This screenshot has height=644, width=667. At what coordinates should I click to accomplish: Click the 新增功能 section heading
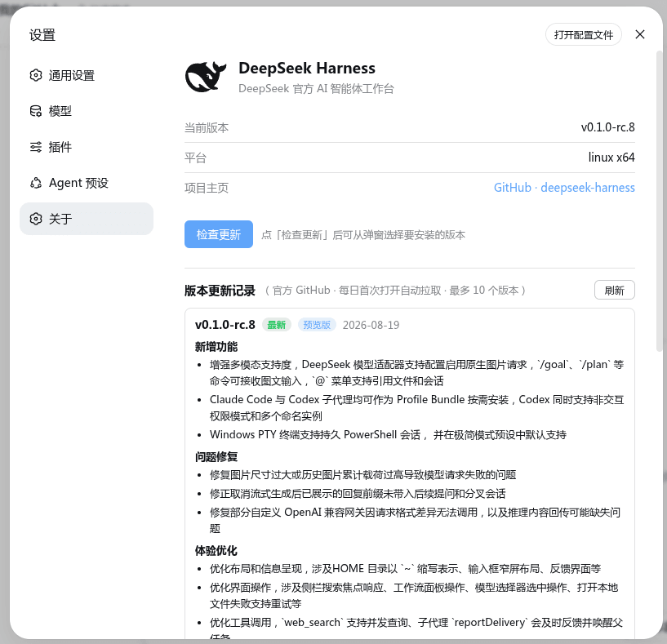216,347
